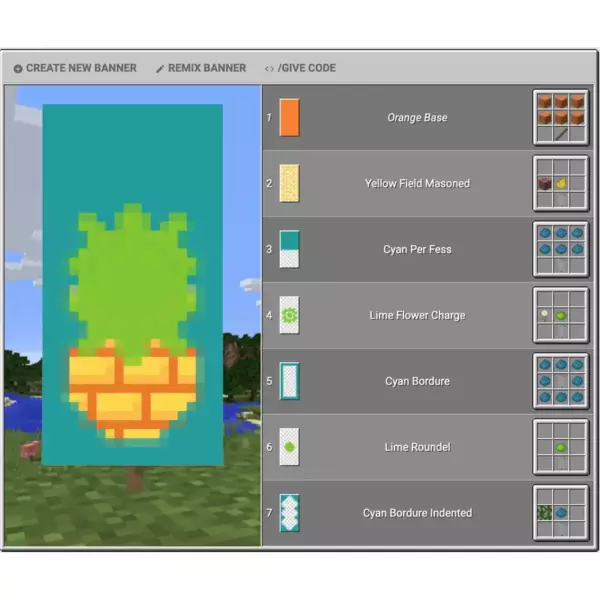
Task: Select the Cyan Per Fess pattern thumbnail
Action: (289, 249)
